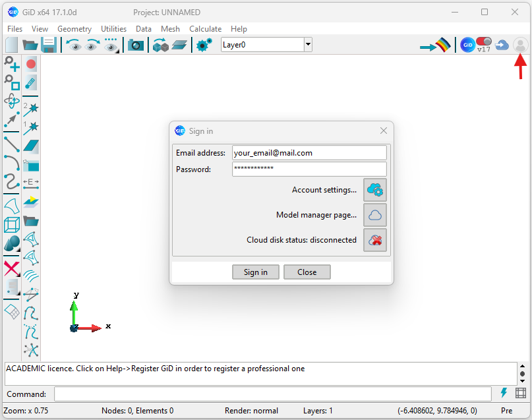532x420 pixels.
Task: Open the Layer0 layer combo box
Action: coord(266,44)
